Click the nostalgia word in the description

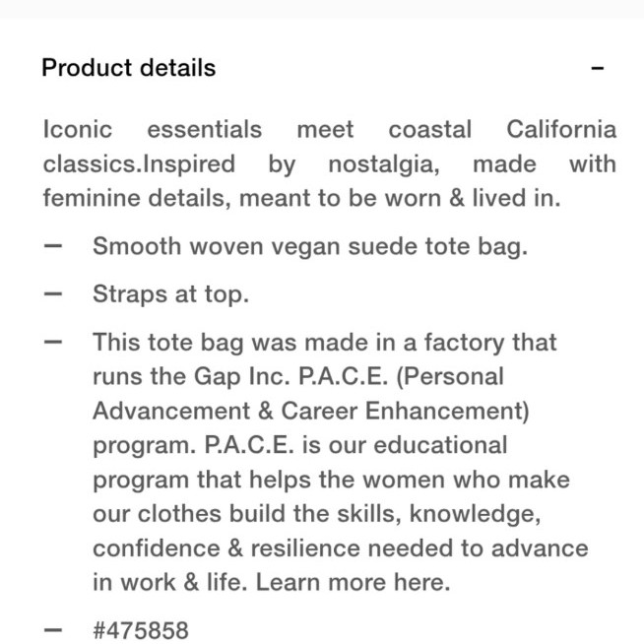pos(384,164)
